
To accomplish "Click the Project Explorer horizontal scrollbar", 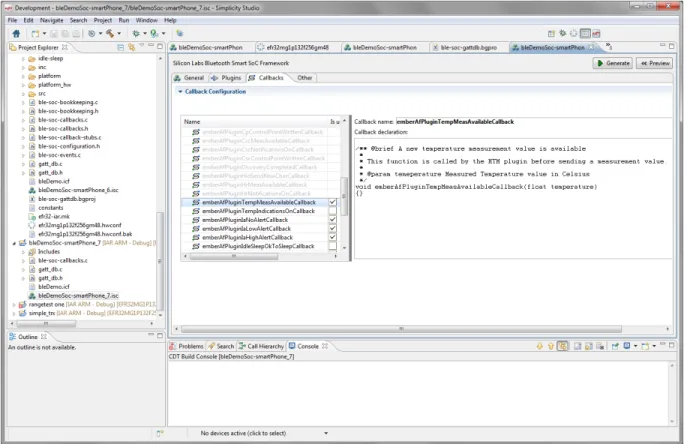I will coord(46,324).
